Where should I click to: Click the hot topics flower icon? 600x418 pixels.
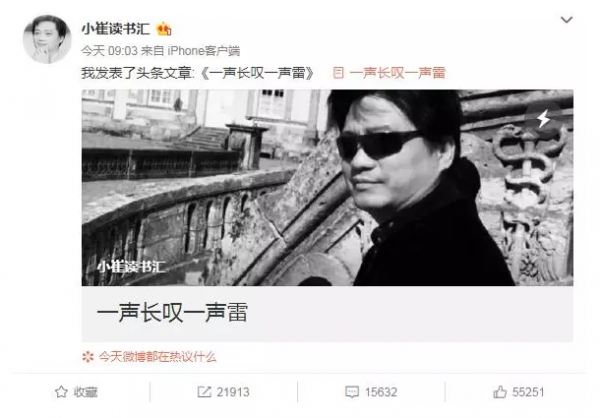pyautogui.click(x=88, y=357)
